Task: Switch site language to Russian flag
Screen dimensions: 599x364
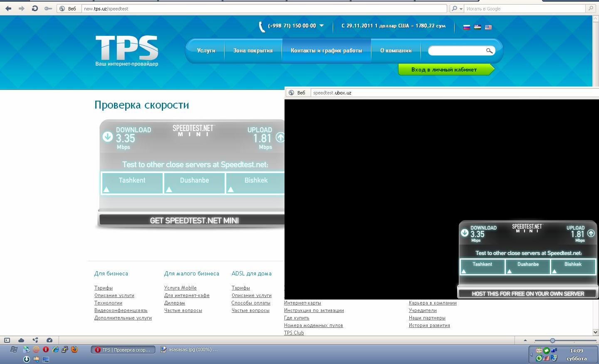Action: pyautogui.click(x=467, y=27)
